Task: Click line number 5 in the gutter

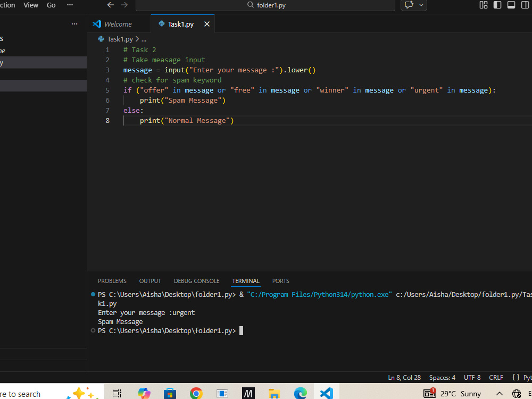Action: (x=107, y=90)
